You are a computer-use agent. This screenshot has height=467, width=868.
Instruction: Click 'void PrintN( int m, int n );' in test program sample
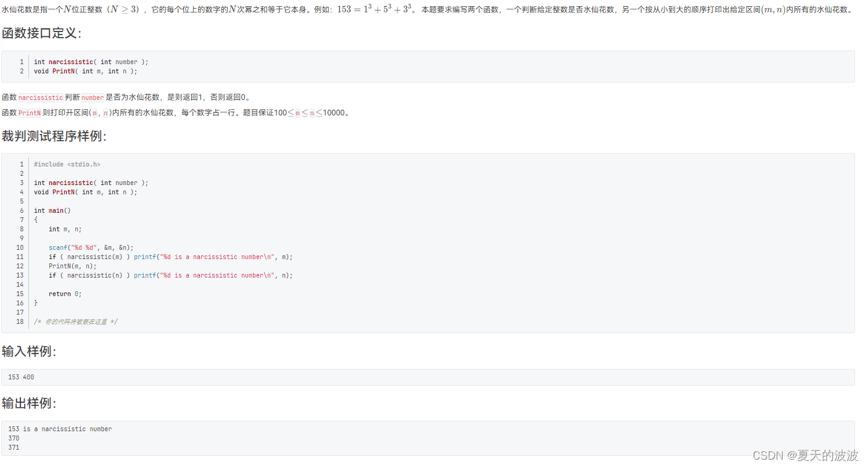pyautogui.click(x=86, y=192)
